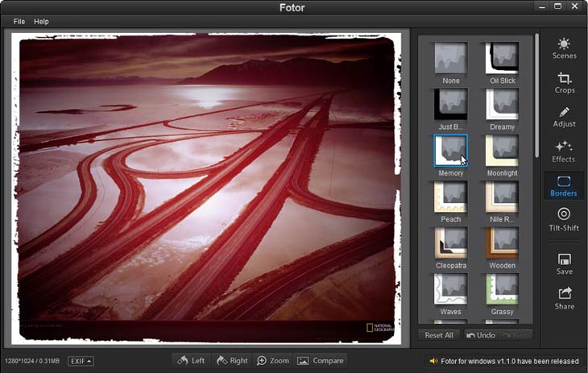This screenshot has height=373, width=588.
Task: Open the Help menu
Action: click(41, 22)
